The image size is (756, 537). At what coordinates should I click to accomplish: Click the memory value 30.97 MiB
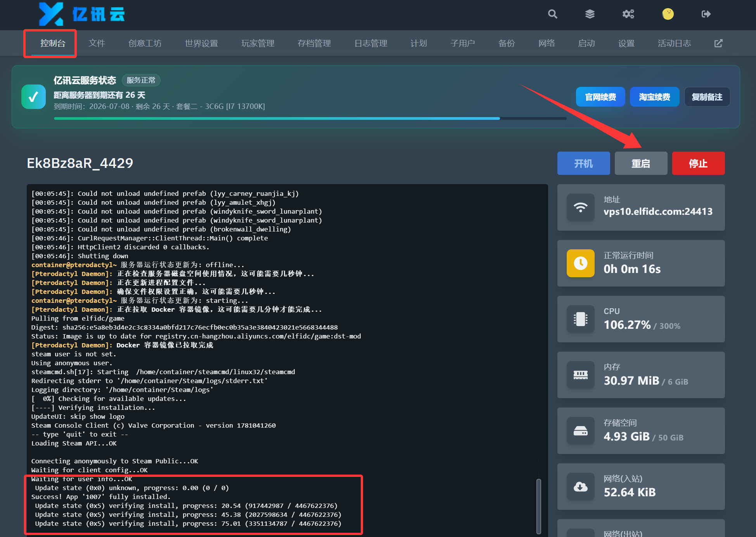631,381
